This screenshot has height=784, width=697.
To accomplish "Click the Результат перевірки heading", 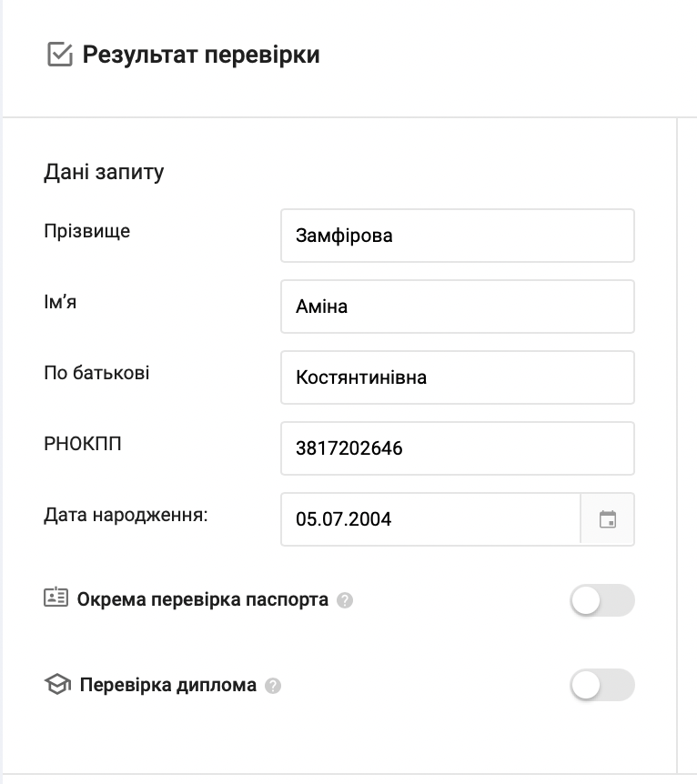I will coord(201,55).
